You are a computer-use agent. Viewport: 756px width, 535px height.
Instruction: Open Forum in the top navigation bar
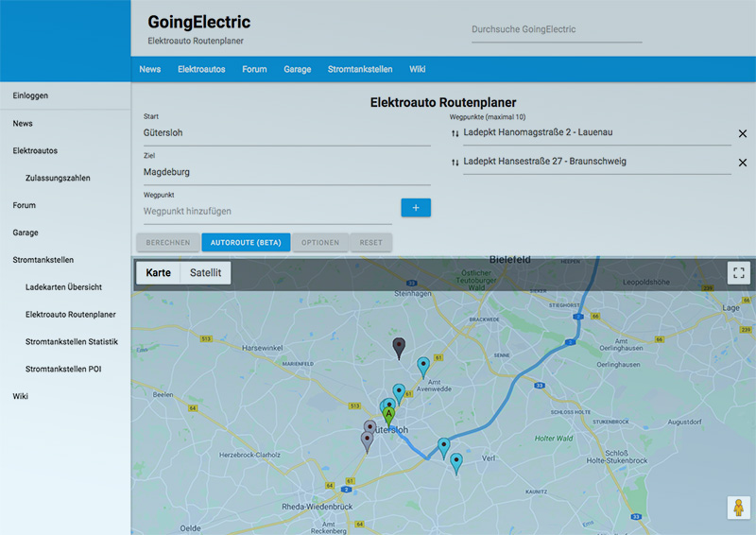254,69
